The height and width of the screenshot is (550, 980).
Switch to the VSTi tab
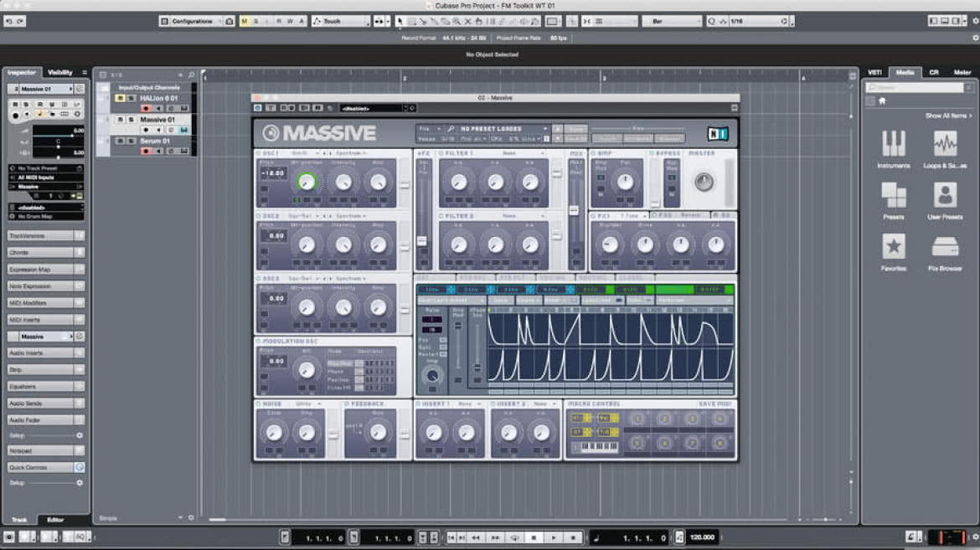point(874,73)
